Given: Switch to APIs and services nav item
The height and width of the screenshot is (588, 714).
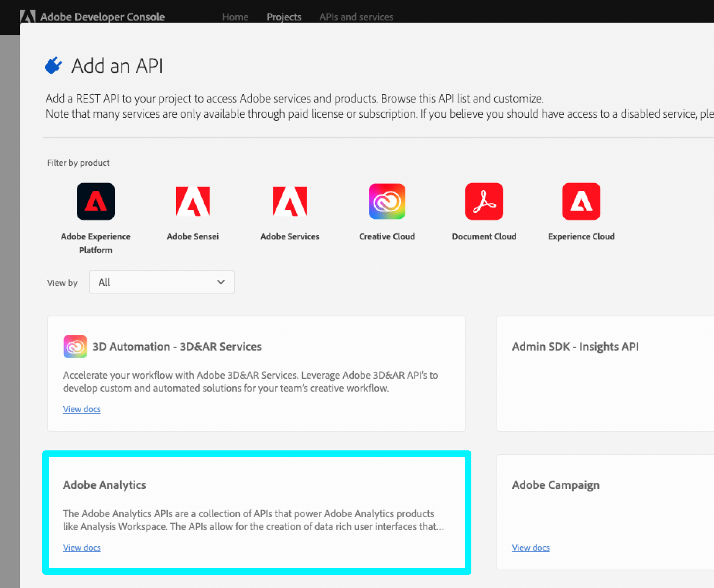Looking at the screenshot, I should [x=356, y=17].
